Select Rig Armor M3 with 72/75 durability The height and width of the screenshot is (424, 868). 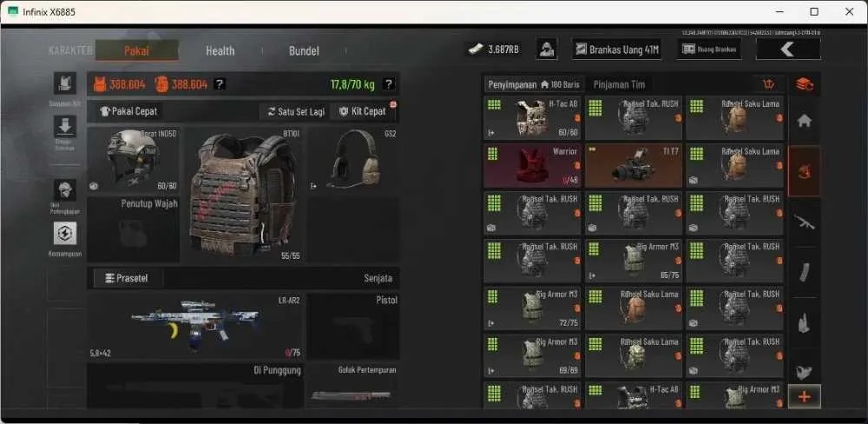[533, 308]
